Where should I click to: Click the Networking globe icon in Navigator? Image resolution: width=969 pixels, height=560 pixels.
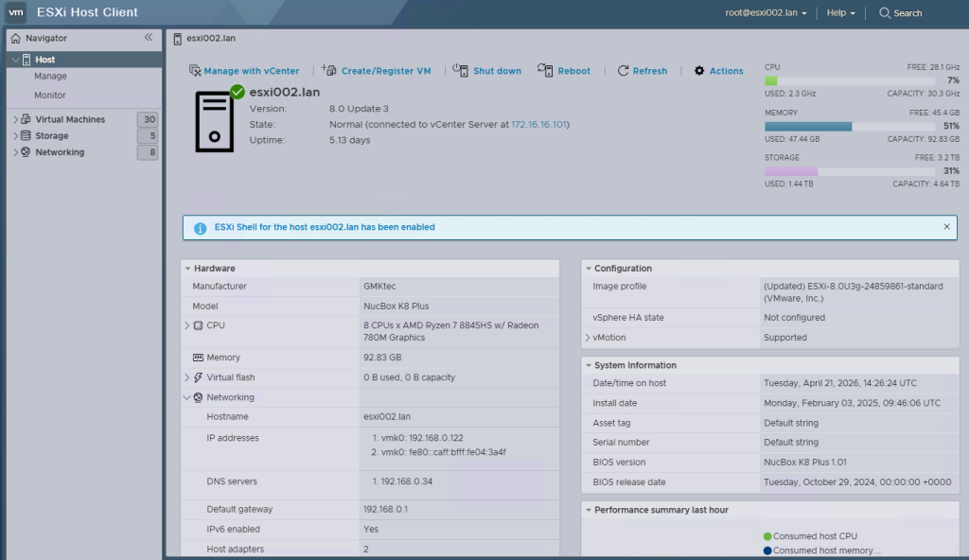(x=26, y=152)
